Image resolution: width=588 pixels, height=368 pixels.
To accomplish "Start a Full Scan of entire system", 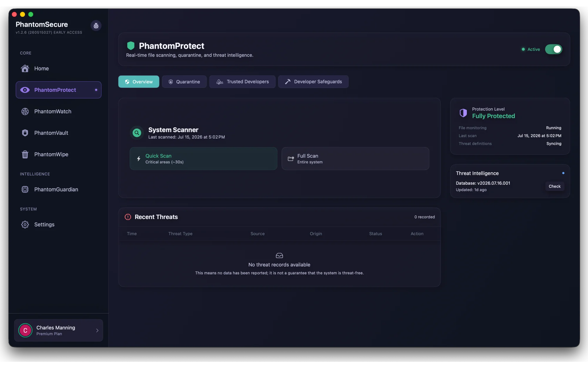I will pyautogui.click(x=355, y=159).
